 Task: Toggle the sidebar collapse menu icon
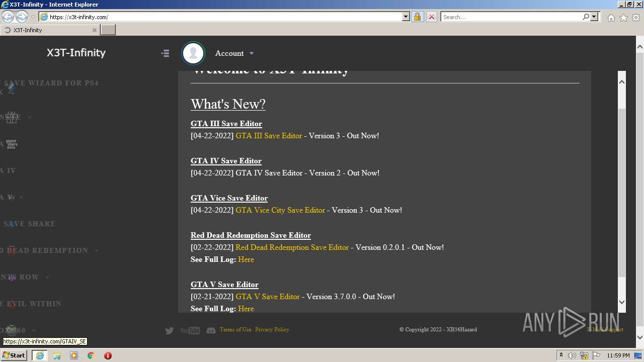click(165, 53)
